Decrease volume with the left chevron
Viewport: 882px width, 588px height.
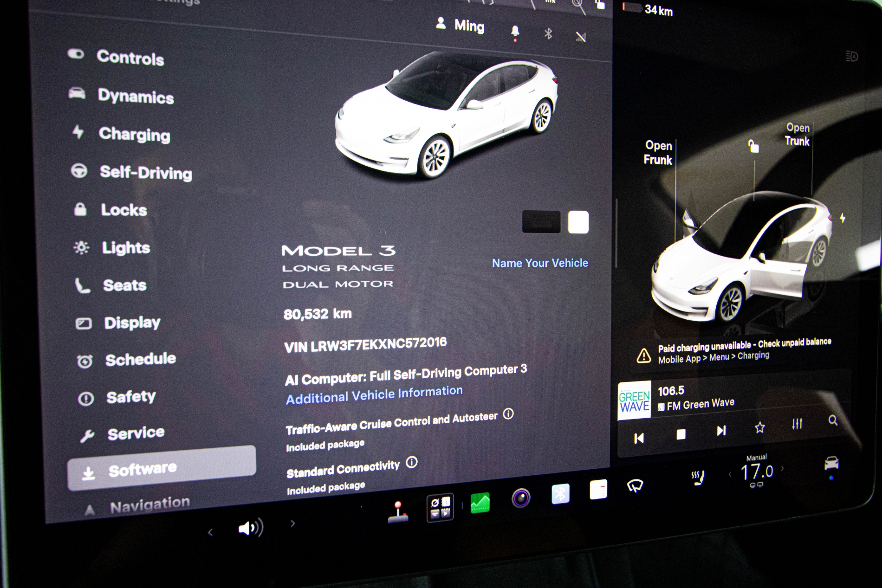(x=210, y=532)
